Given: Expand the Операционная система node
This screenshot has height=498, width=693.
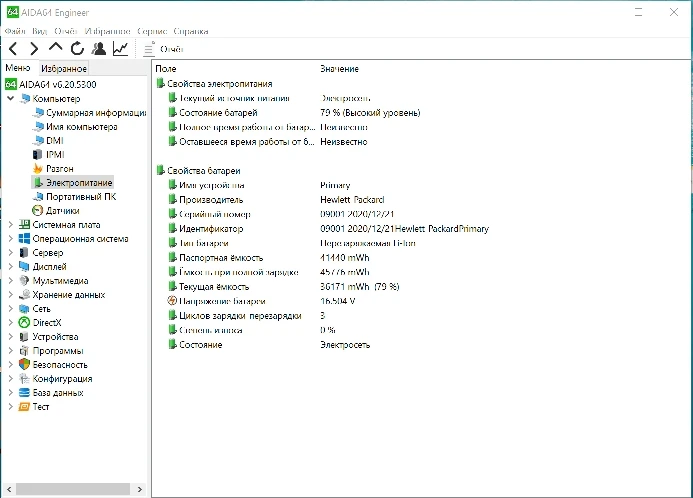Looking at the screenshot, I should (11, 239).
